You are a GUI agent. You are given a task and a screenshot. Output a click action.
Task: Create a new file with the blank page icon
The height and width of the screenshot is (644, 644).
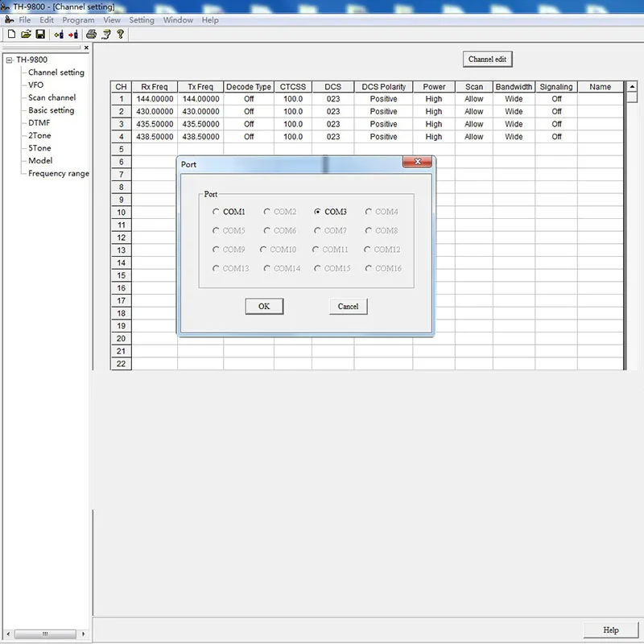[11, 34]
